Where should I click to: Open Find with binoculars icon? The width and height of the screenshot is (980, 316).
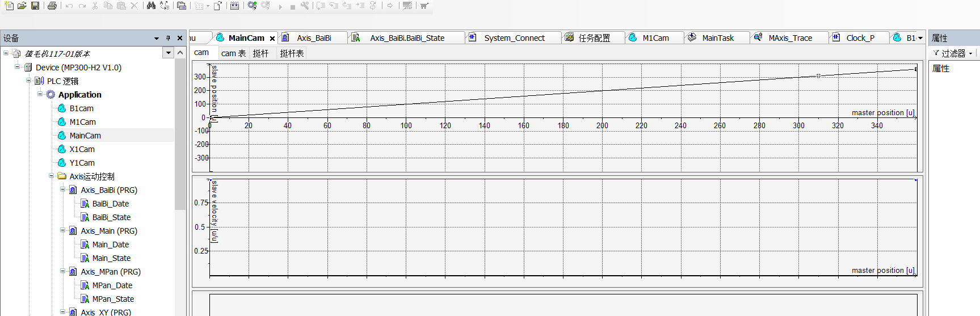coord(151,6)
